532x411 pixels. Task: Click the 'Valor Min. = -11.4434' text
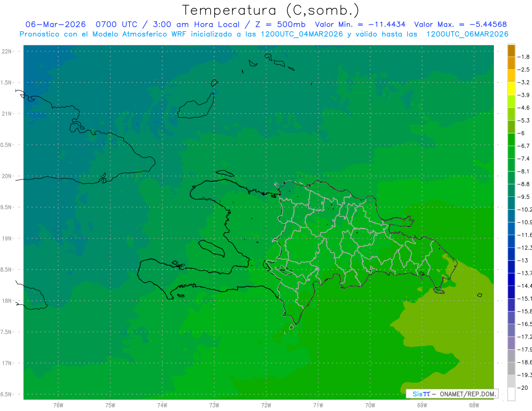tap(360, 24)
